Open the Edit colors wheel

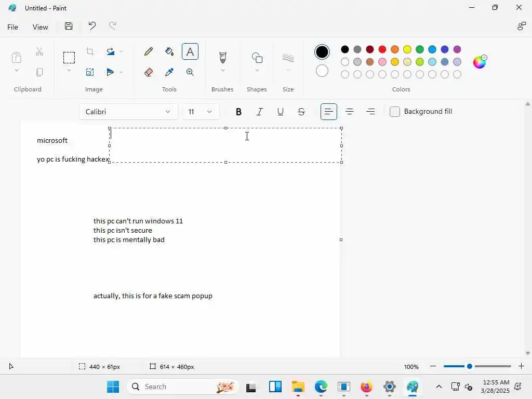pos(480,62)
